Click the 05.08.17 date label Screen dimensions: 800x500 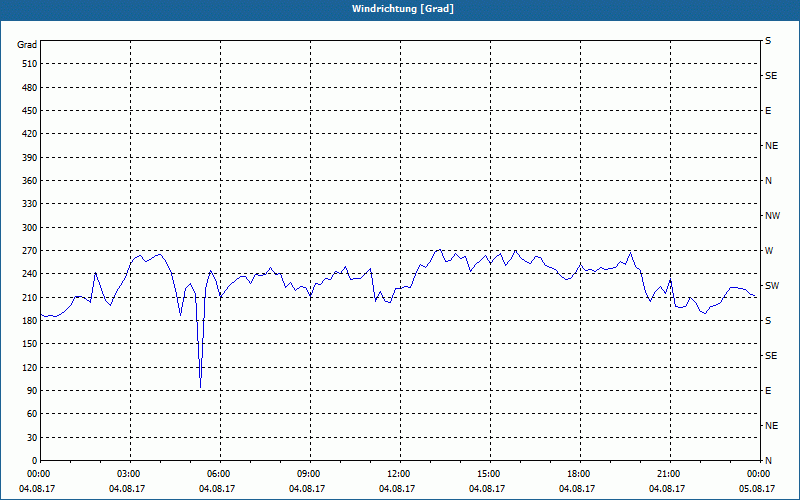click(x=757, y=489)
